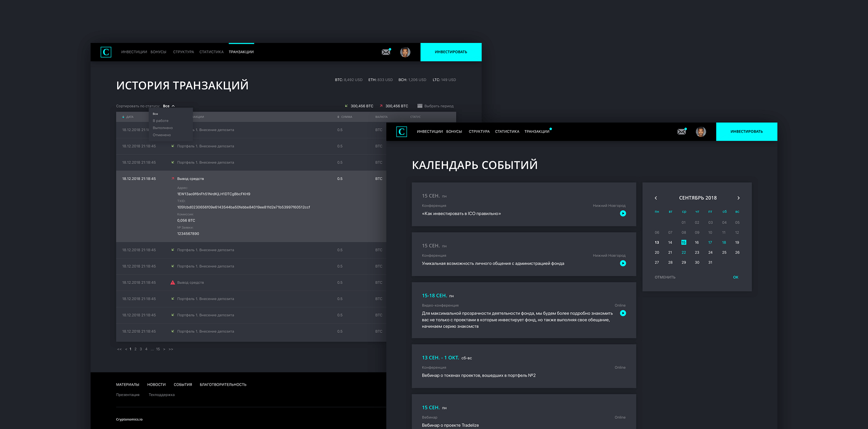Viewport: 868px width, 429px height.
Task: Click play arrow on ICO conference event
Action: coord(623,213)
